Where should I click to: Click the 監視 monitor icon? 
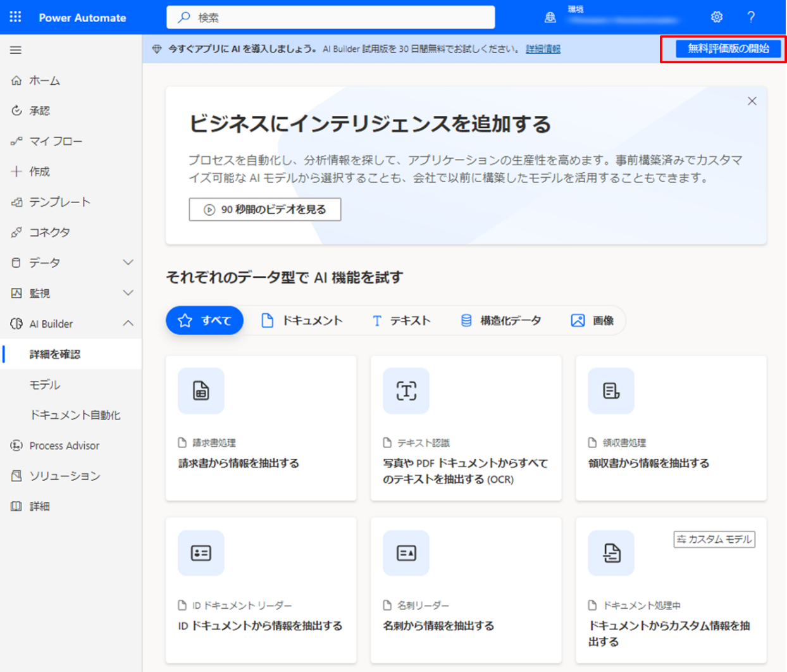coord(16,293)
